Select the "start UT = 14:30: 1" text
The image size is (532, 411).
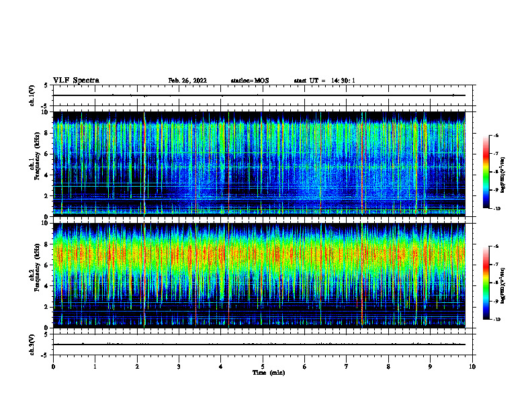tap(324, 81)
